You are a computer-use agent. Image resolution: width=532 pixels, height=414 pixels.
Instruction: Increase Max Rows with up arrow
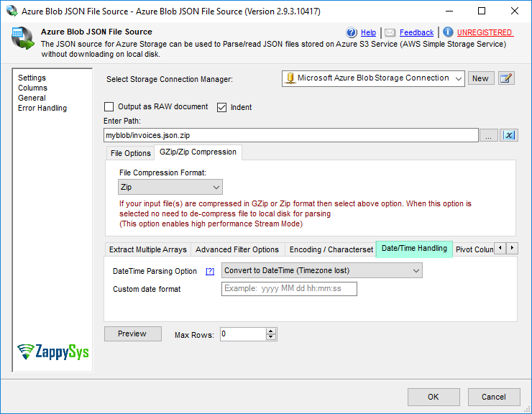click(x=271, y=331)
